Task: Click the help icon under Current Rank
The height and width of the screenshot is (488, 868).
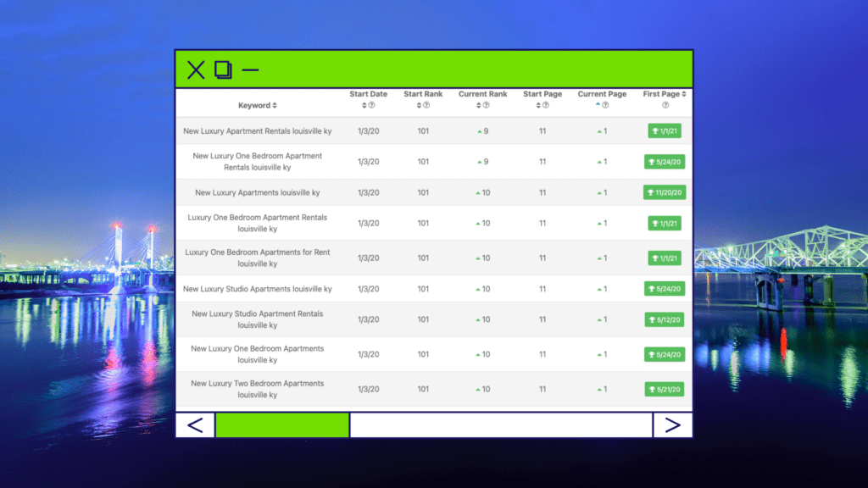Action: point(487,105)
